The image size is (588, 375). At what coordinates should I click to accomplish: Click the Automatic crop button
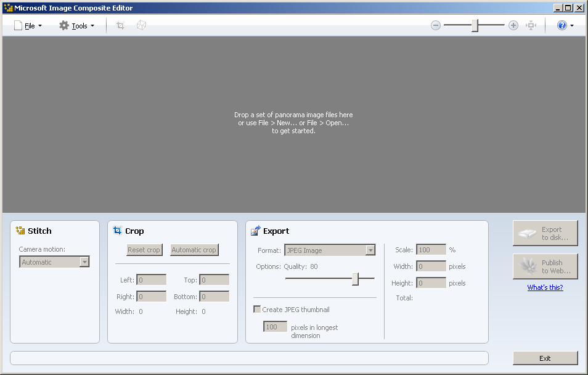[194, 250]
